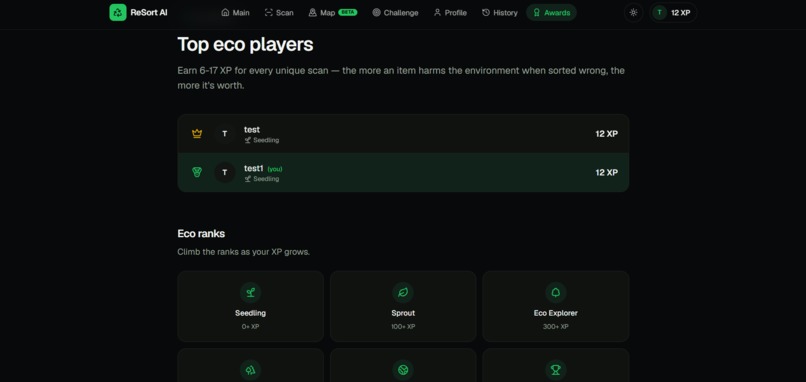806x382 pixels.
Task: Click the "(you)" label next to test1
Action: [x=275, y=169]
